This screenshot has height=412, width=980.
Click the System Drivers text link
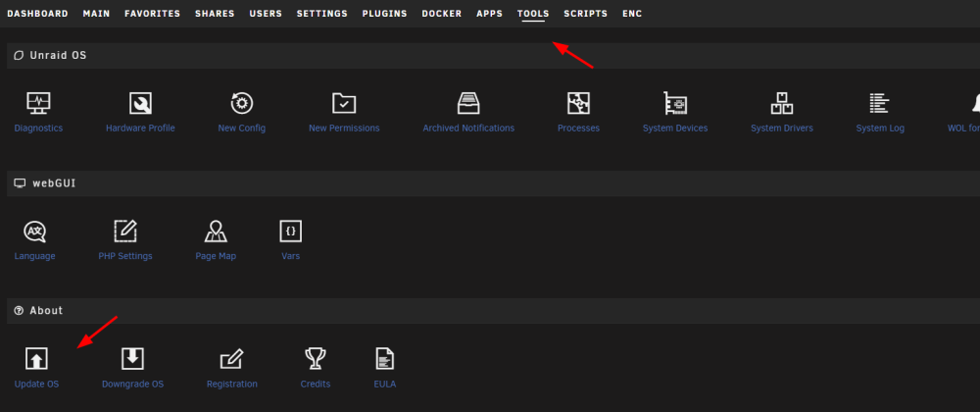(x=782, y=129)
